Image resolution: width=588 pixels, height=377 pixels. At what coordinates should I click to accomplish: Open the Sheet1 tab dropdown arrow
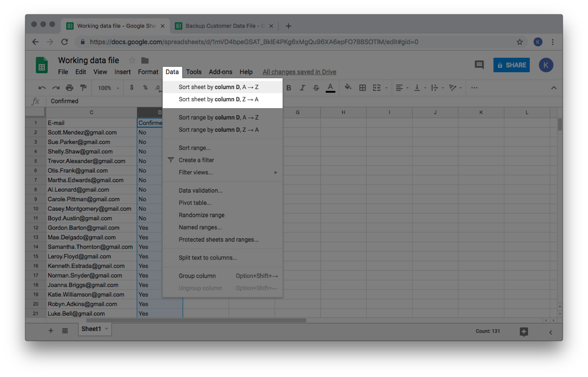[x=107, y=329]
